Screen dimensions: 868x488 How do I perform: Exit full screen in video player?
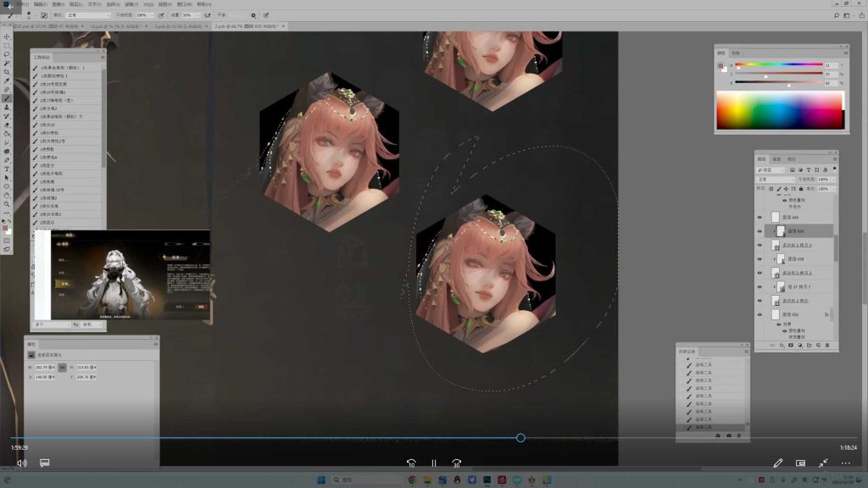click(823, 463)
